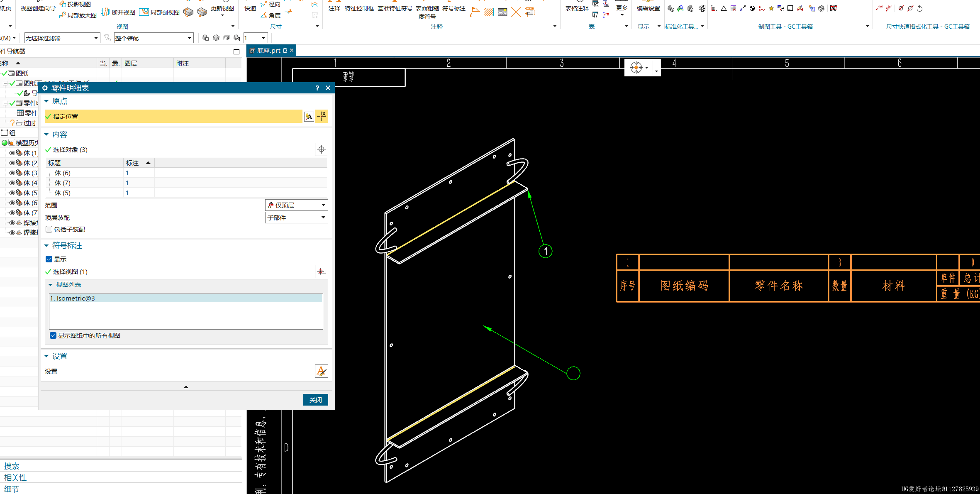Select the 局部剖视图 break-out section tool

pyautogui.click(x=160, y=12)
